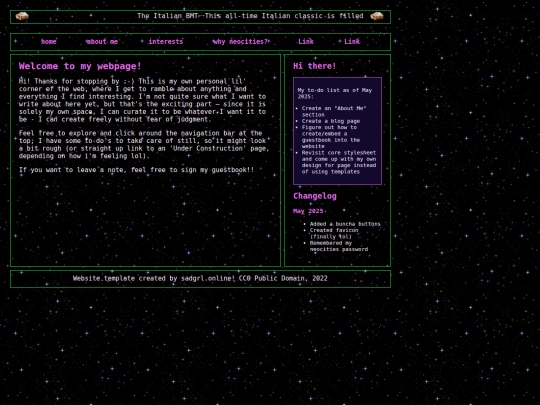
Task: Click the first Link navigation item after why neocities?
Action: (x=306, y=42)
